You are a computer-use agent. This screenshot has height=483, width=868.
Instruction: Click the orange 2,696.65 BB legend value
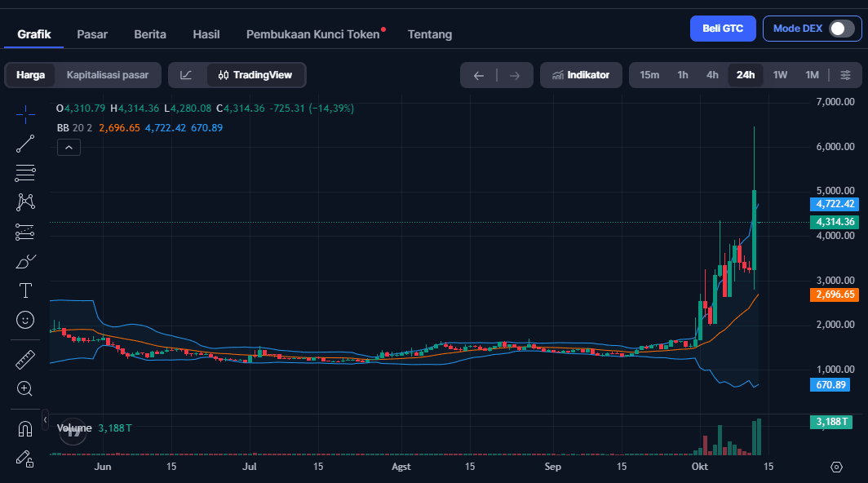click(x=120, y=128)
